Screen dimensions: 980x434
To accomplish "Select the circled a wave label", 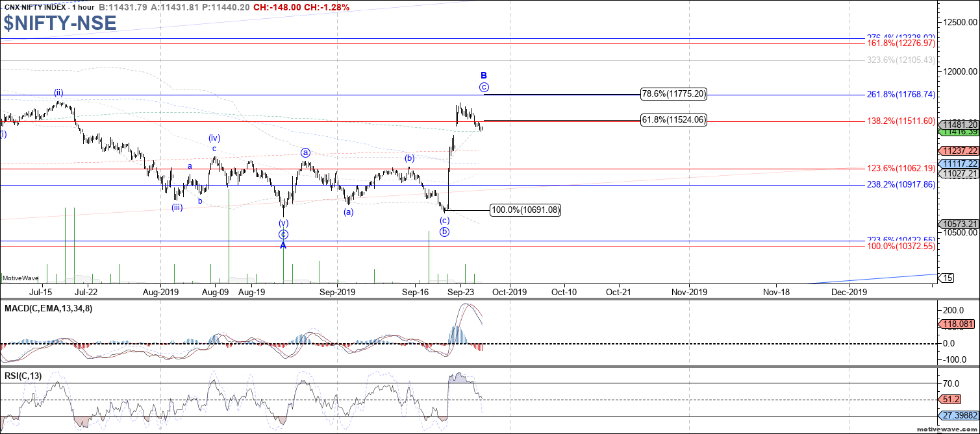I will pyautogui.click(x=305, y=152).
